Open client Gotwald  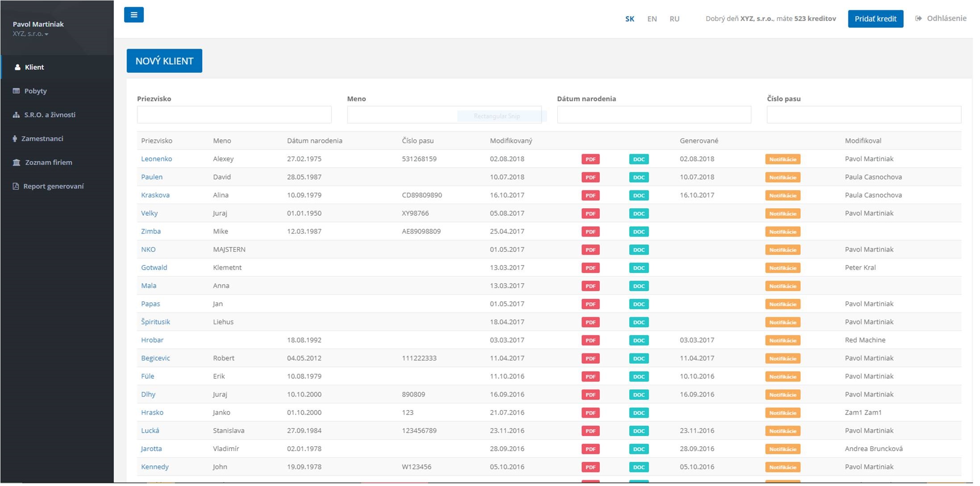tap(154, 268)
